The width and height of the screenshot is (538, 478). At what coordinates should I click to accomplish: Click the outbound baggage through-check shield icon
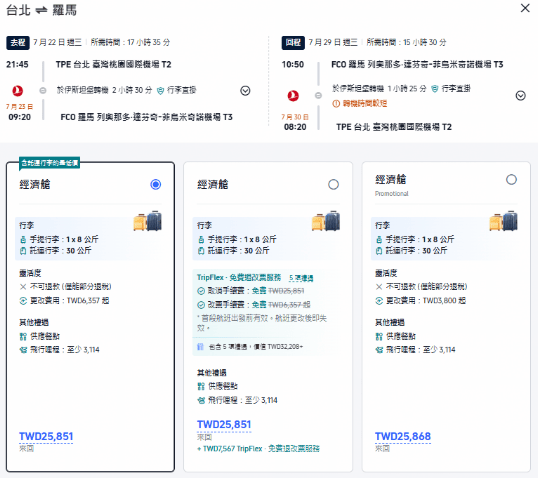[160, 91]
